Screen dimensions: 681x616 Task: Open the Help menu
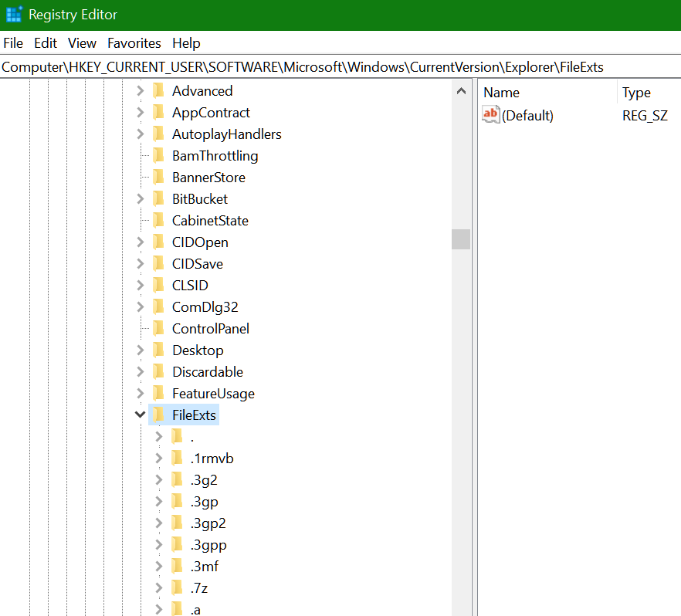(x=186, y=43)
